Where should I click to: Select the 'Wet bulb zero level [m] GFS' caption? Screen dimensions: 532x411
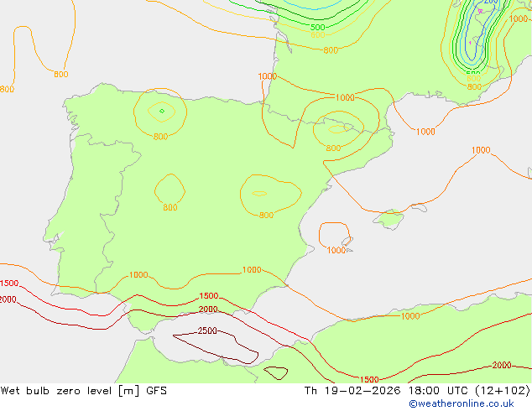pos(84,391)
